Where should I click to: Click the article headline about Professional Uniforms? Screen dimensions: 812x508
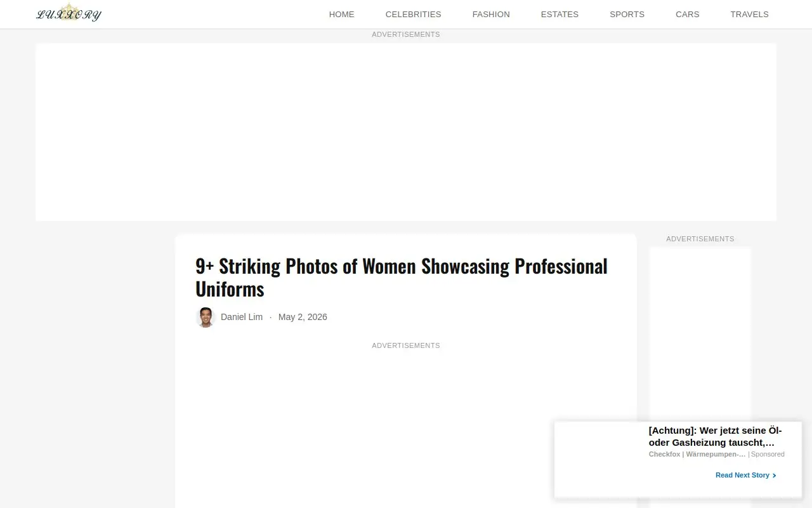[x=402, y=277]
